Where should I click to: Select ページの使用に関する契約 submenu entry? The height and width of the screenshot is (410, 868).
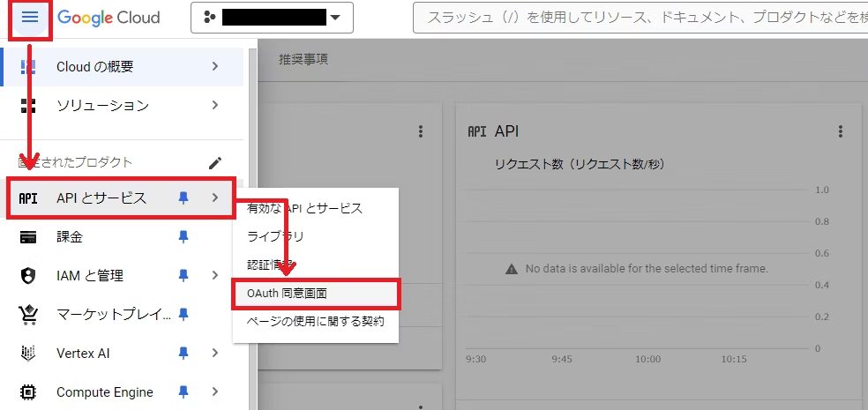click(315, 322)
